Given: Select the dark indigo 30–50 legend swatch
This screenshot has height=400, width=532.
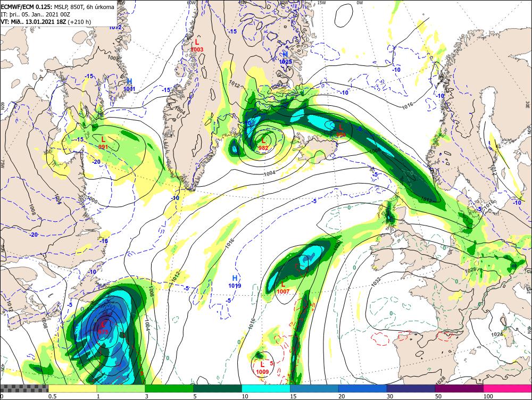Looking at the screenshot, I should tap(411, 388).
